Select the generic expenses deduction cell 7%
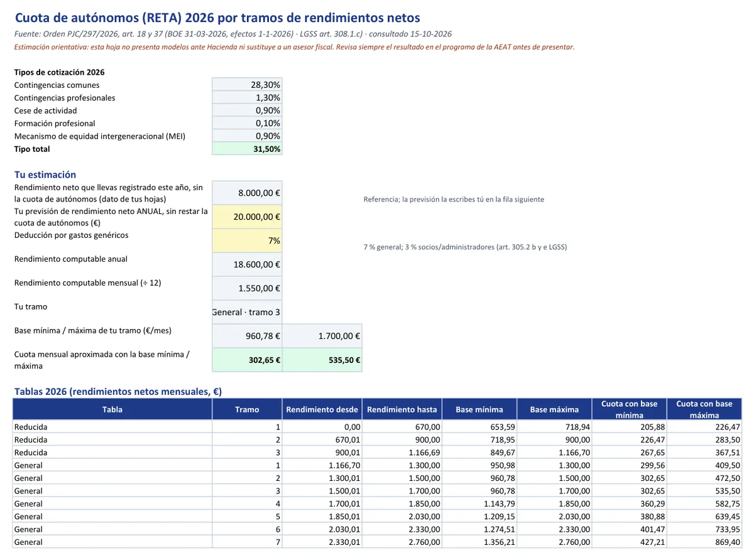 coord(247,240)
